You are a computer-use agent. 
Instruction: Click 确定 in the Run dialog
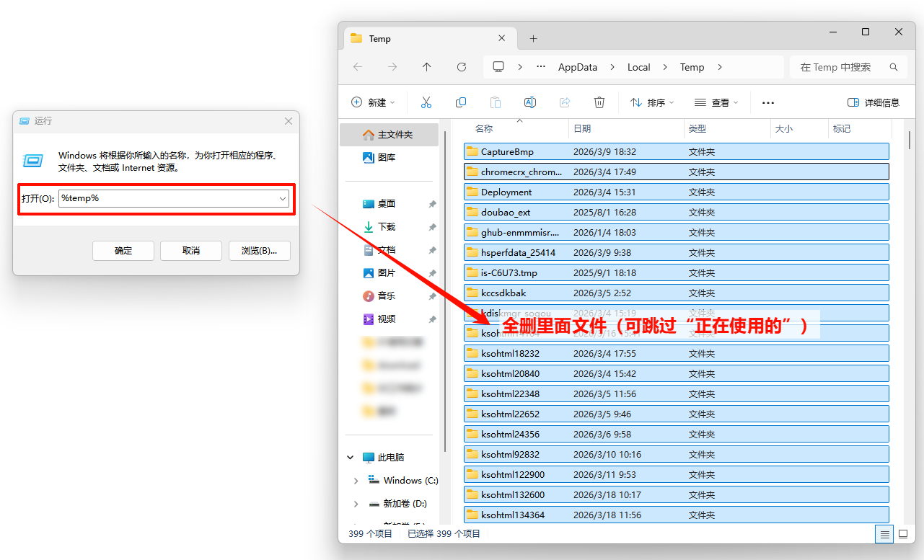(123, 251)
